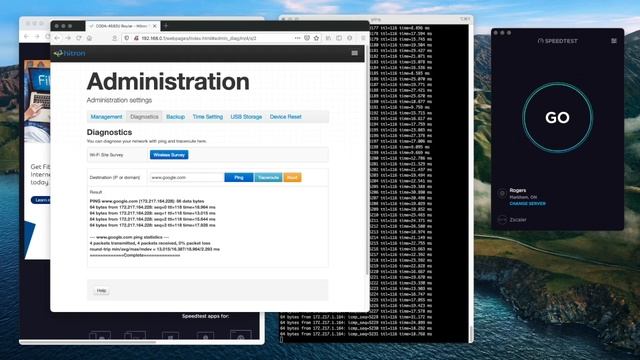
Task: Click the blue Ping button
Action: (239, 177)
